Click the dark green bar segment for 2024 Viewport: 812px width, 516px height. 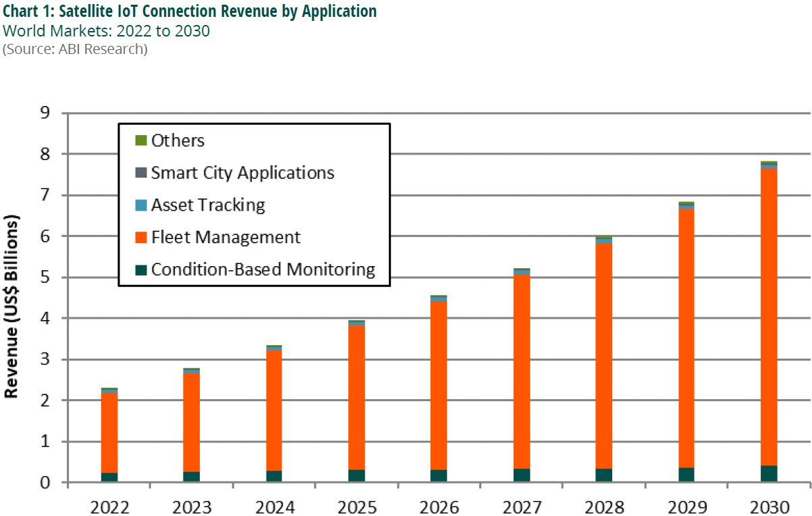click(274, 476)
